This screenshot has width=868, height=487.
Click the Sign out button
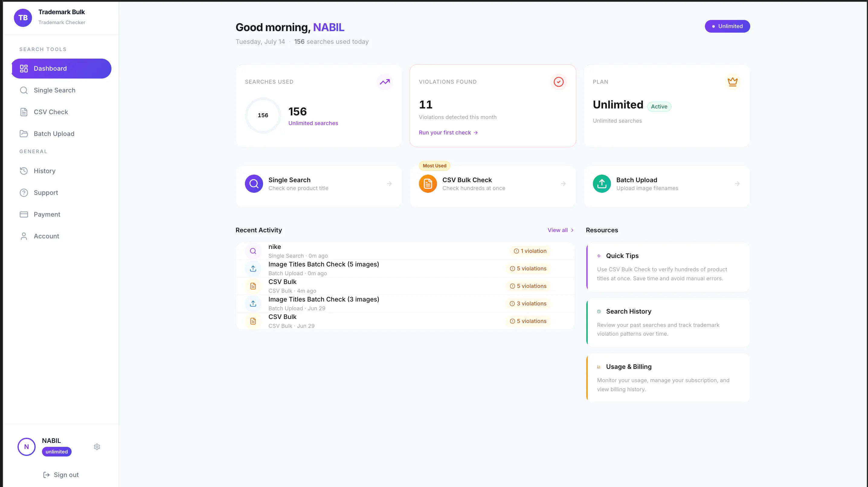pyautogui.click(x=61, y=475)
